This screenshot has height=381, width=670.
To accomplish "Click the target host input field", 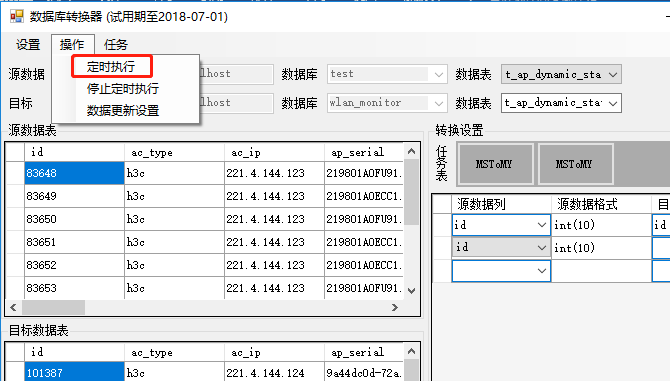I will (236, 103).
